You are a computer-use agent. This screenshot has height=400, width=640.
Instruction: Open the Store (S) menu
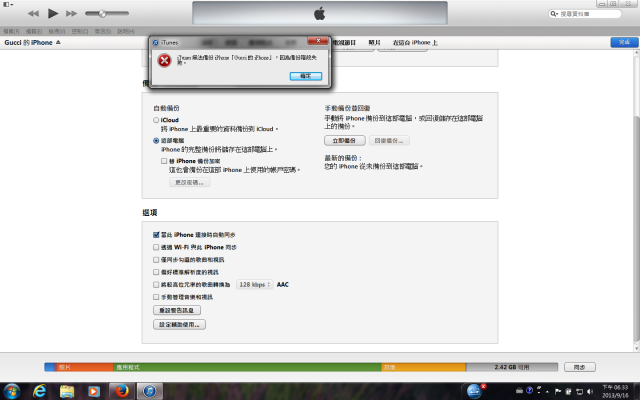coord(103,31)
